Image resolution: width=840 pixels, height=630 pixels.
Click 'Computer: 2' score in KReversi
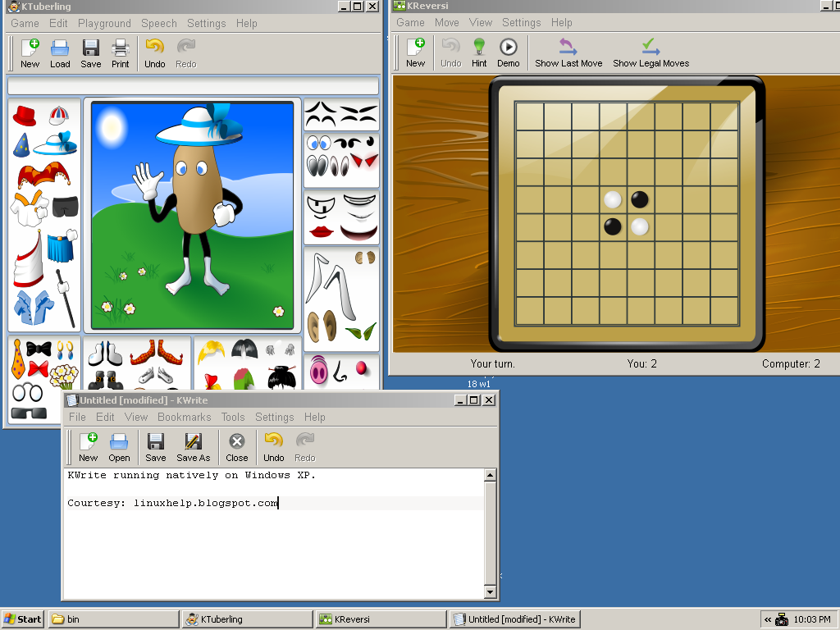791,363
